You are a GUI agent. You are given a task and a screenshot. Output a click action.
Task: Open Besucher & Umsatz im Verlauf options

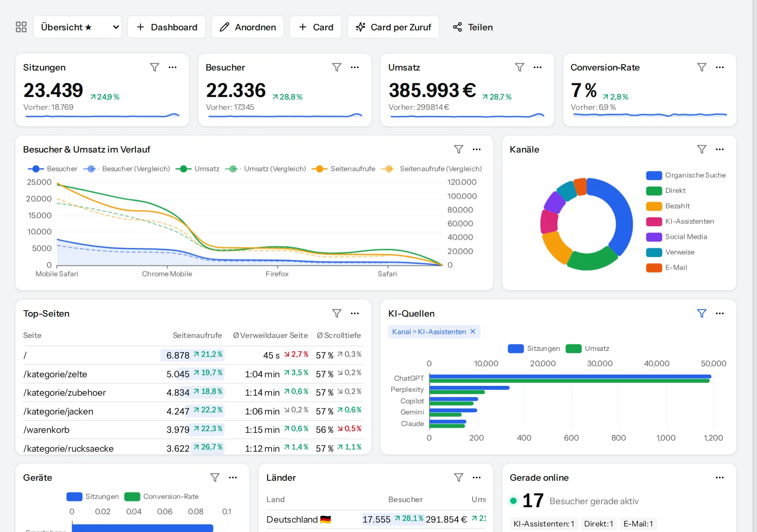476,149
